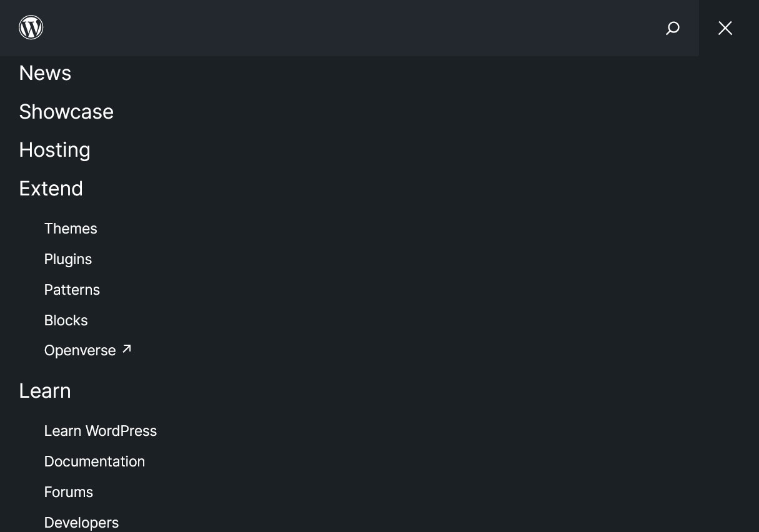
Task: Go to the Documentation page
Action: [94, 461]
